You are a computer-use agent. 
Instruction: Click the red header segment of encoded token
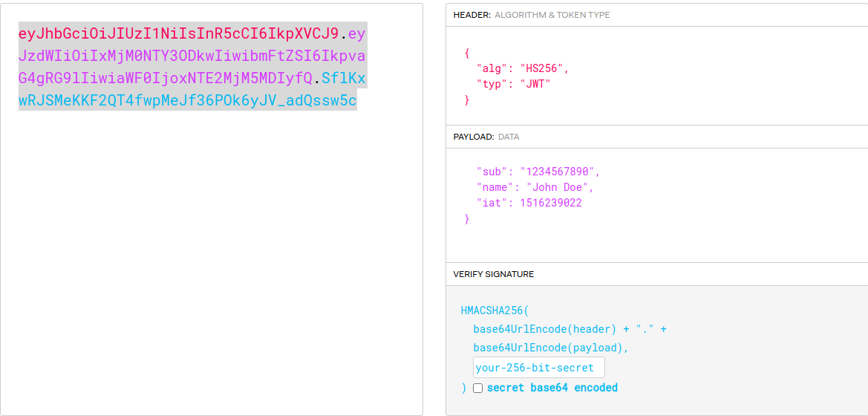pos(178,33)
